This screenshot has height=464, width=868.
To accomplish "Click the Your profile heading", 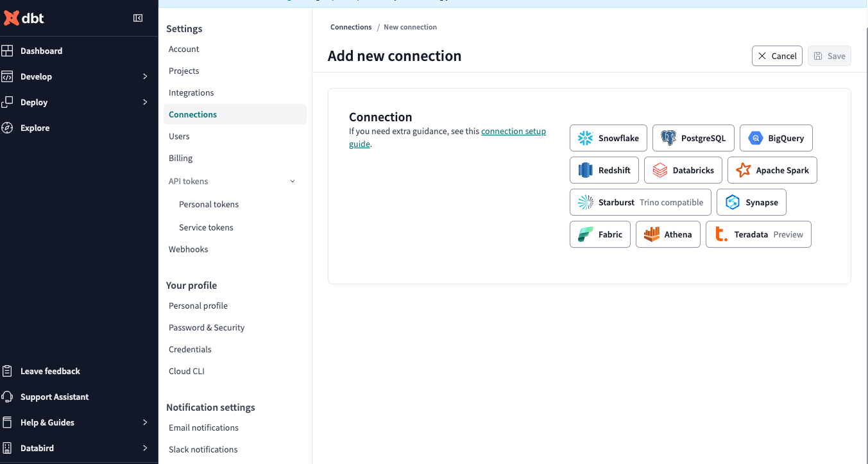I will click(191, 286).
